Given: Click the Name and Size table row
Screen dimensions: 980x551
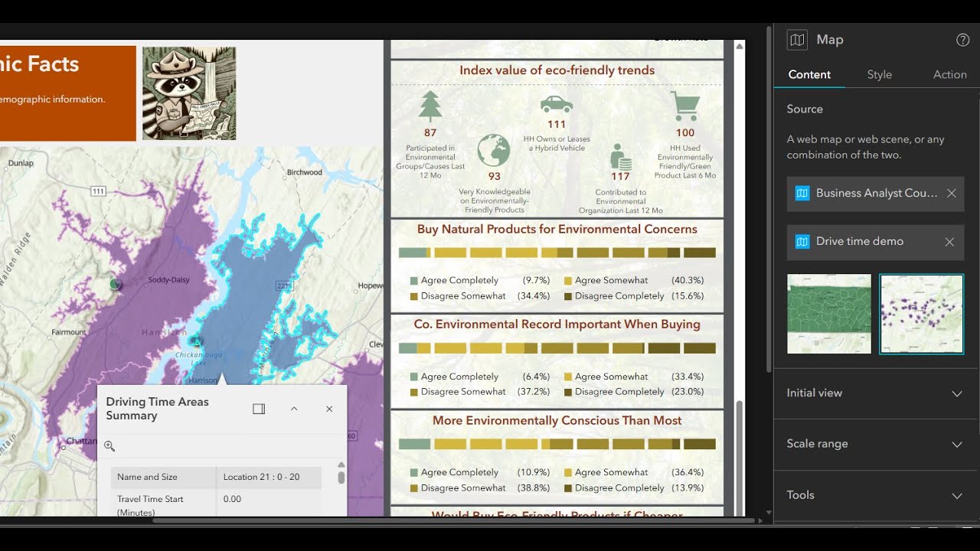Looking at the screenshot, I should [216, 477].
